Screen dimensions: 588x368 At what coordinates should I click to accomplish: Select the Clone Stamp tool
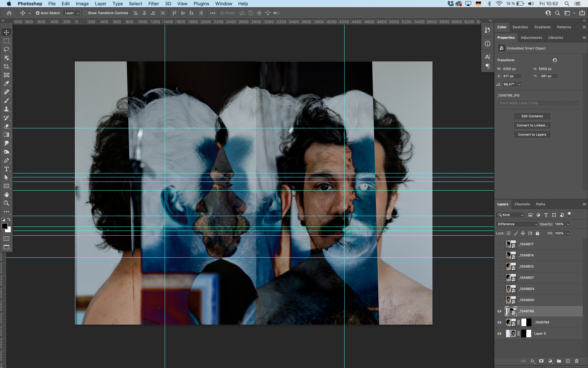tap(7, 109)
